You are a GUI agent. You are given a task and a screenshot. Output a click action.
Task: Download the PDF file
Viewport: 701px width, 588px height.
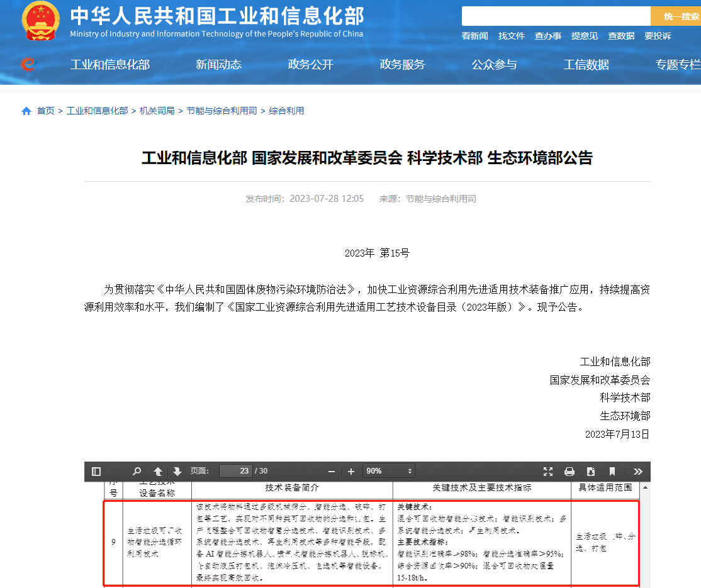click(x=591, y=472)
